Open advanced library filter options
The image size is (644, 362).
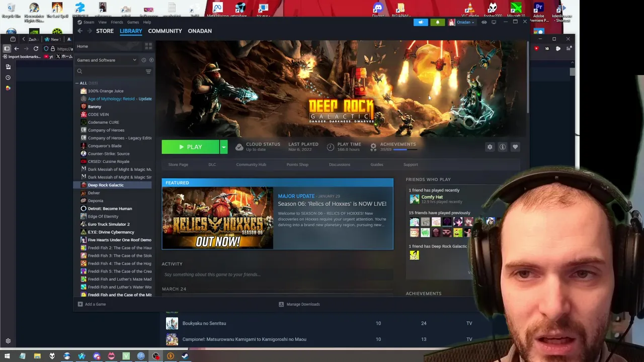[148, 71]
